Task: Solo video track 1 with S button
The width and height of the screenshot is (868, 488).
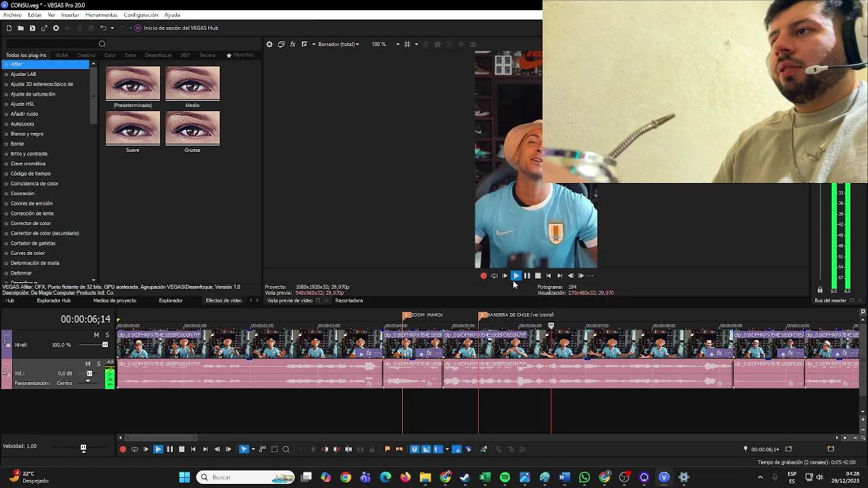Action: pyautogui.click(x=107, y=335)
